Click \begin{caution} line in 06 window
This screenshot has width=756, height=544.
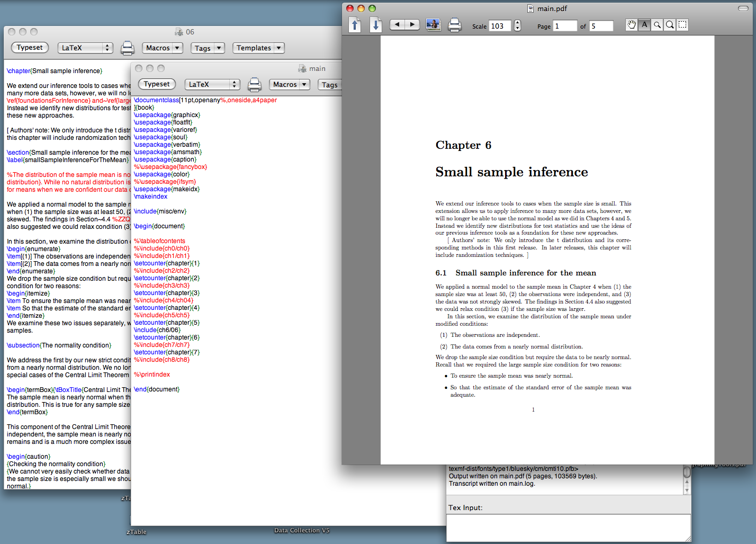29,457
